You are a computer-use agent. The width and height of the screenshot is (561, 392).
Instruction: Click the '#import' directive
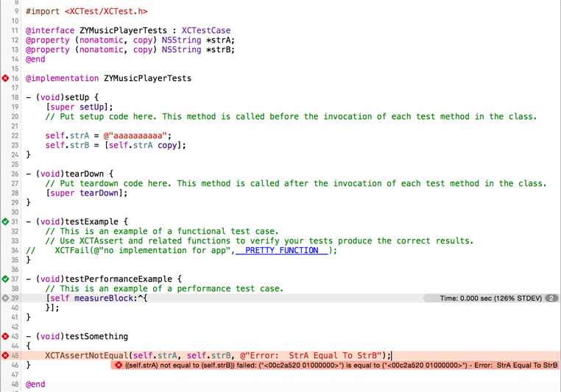click(43, 12)
